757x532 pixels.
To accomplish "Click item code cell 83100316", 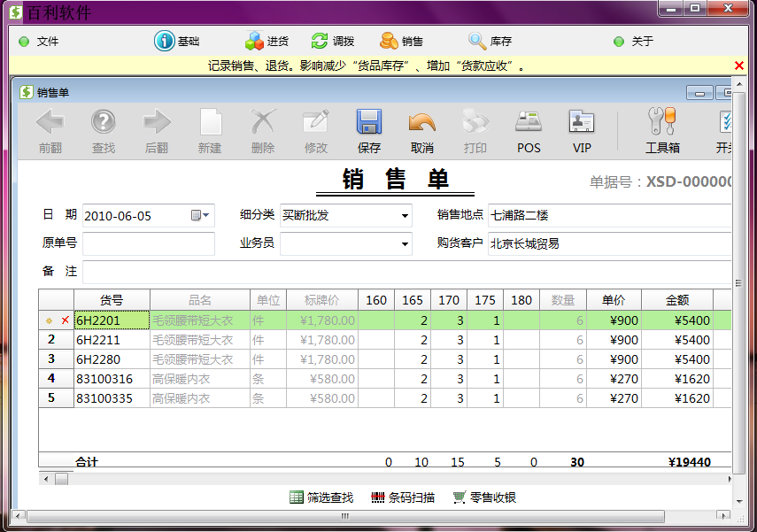I will (x=112, y=379).
